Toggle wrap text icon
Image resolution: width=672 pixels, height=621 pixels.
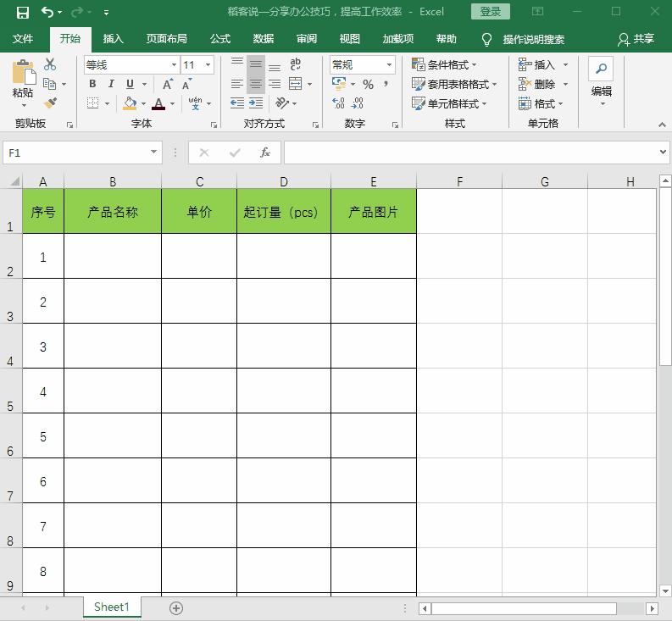coord(295,64)
